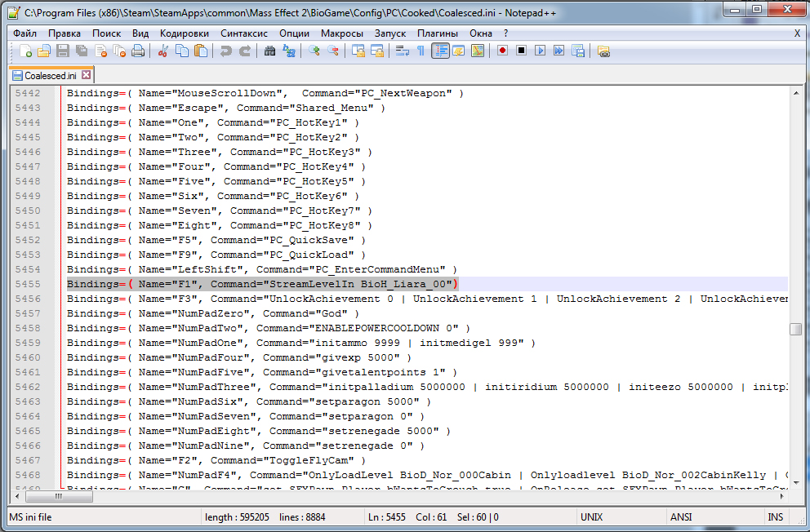Copy selection with the Copy icon

pyautogui.click(x=182, y=51)
